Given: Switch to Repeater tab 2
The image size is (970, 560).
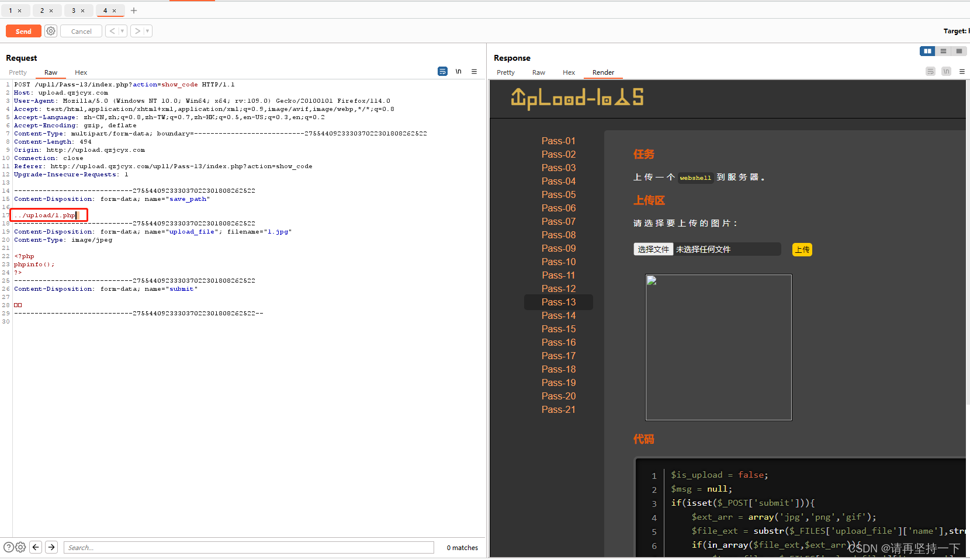Looking at the screenshot, I should [x=42, y=11].
